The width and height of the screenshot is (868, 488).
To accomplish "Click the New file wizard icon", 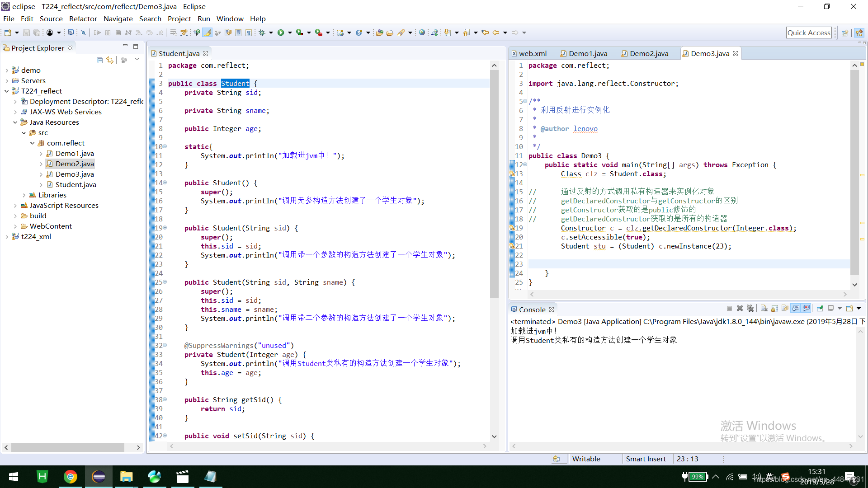I will (8, 33).
